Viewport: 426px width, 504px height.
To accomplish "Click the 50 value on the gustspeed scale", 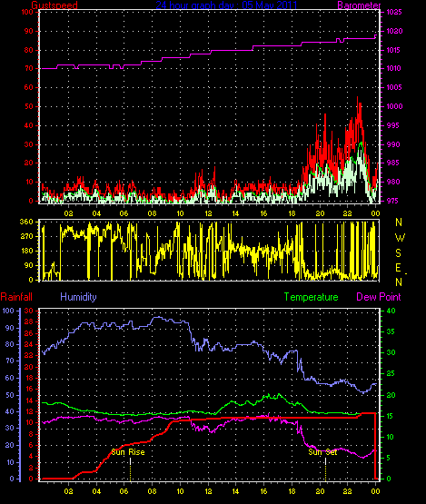I will point(29,106).
